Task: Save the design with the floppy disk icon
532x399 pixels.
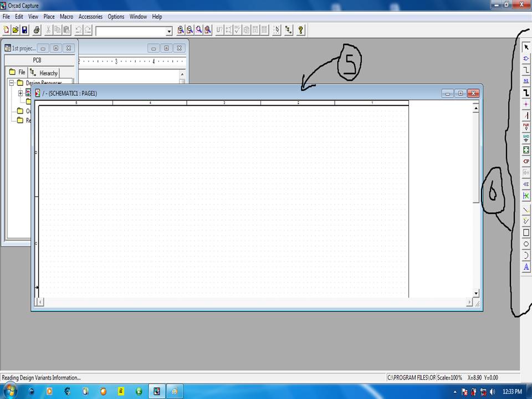Action: pos(24,30)
